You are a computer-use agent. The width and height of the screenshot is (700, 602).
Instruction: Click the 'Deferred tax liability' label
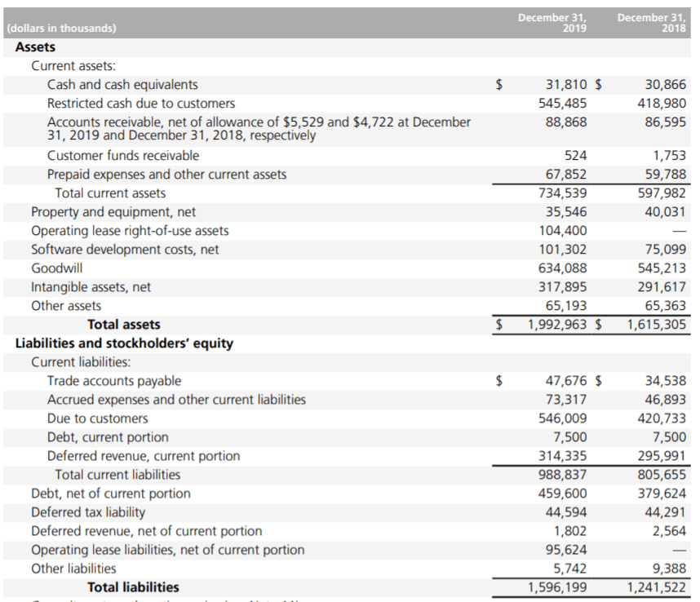(x=88, y=511)
